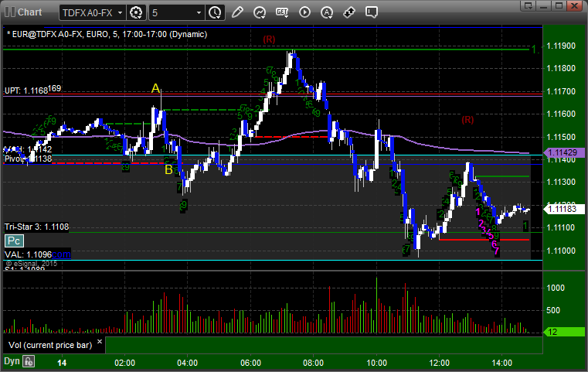Start bar replay with play icon

pyautogui.click(x=304, y=12)
